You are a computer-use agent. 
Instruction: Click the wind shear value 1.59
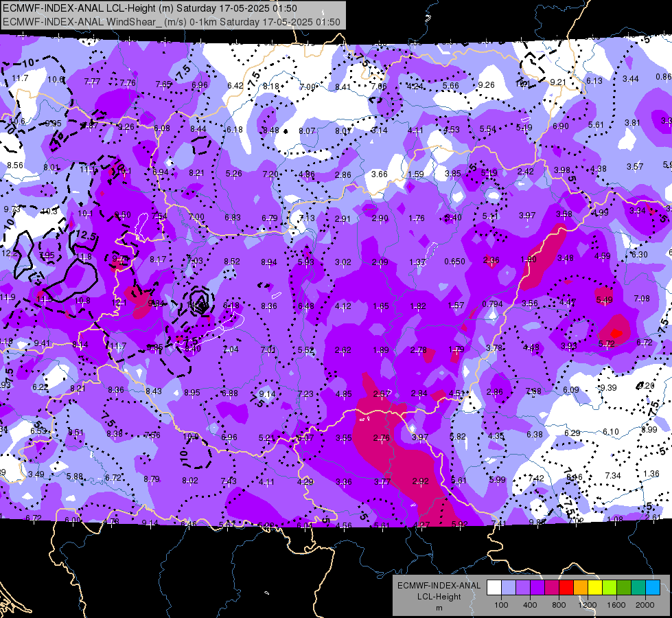(x=416, y=174)
